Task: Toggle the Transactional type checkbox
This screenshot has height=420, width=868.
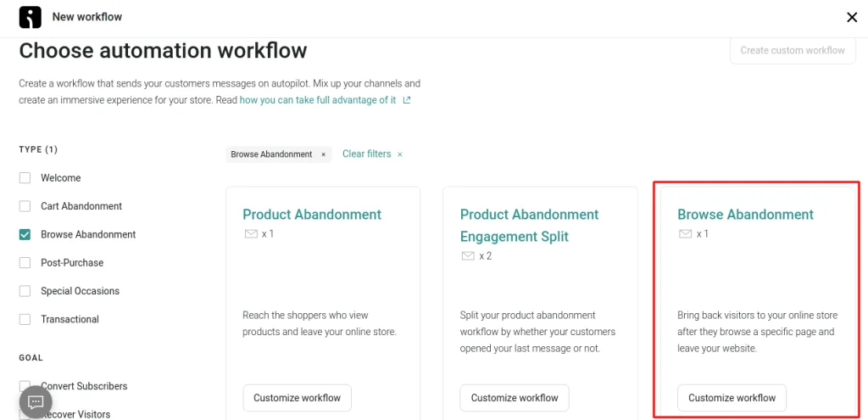Action: point(25,320)
